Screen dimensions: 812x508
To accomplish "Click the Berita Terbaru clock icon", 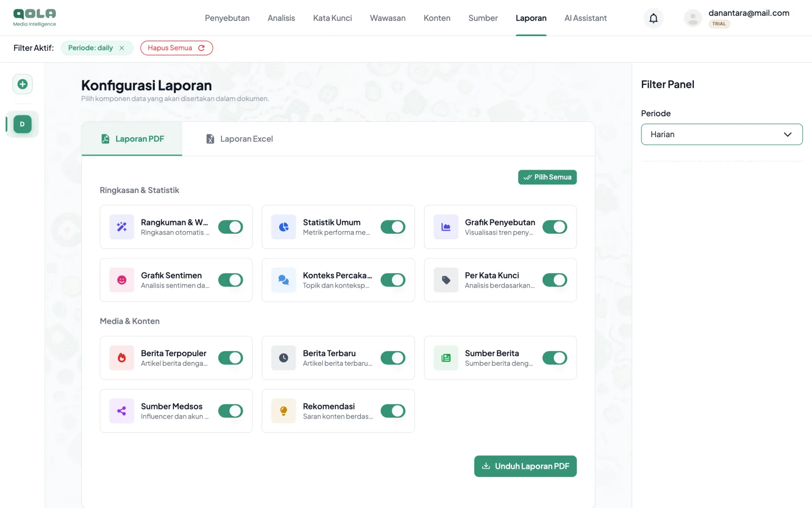I will click(284, 358).
